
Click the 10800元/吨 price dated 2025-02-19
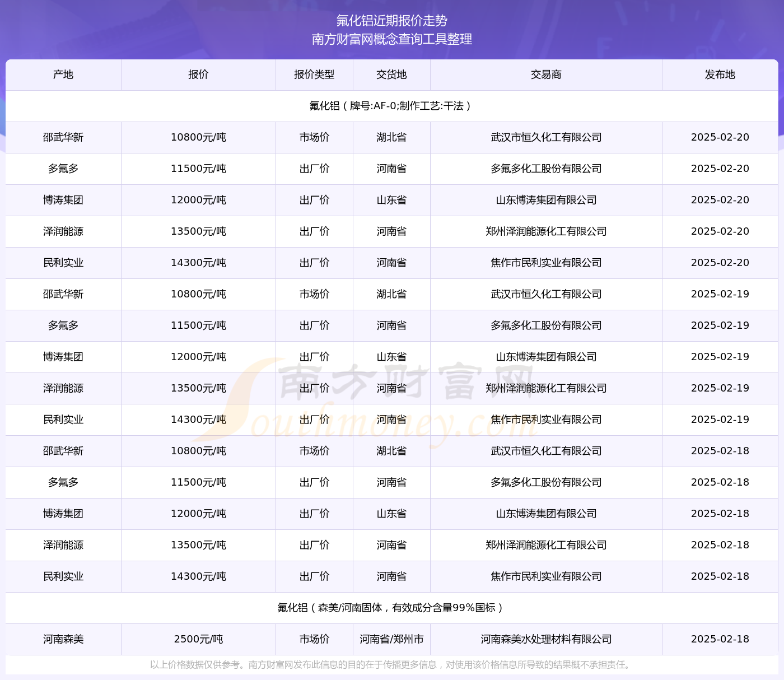198,294
